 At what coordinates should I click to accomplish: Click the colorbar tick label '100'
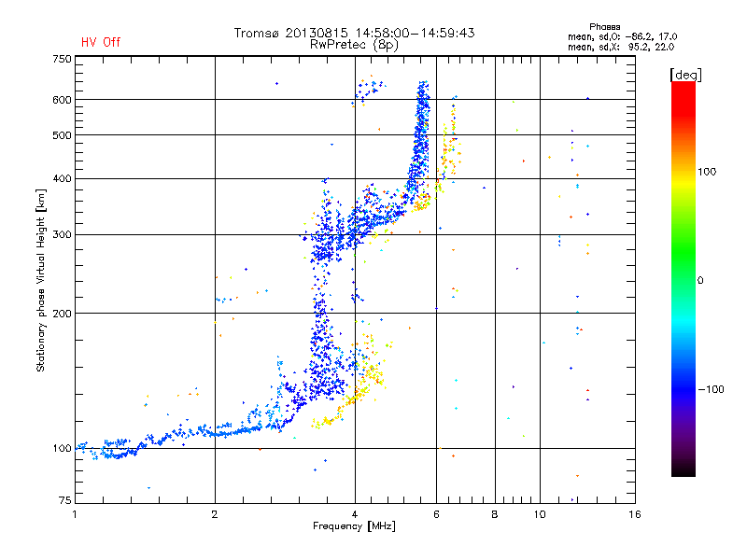pos(707,172)
